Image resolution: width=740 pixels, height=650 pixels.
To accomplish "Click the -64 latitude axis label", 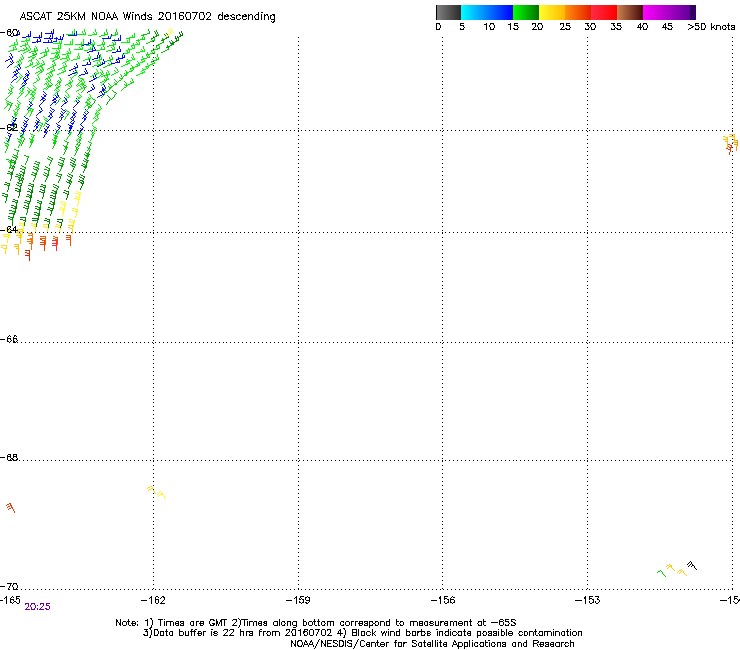I will pos(9,229).
